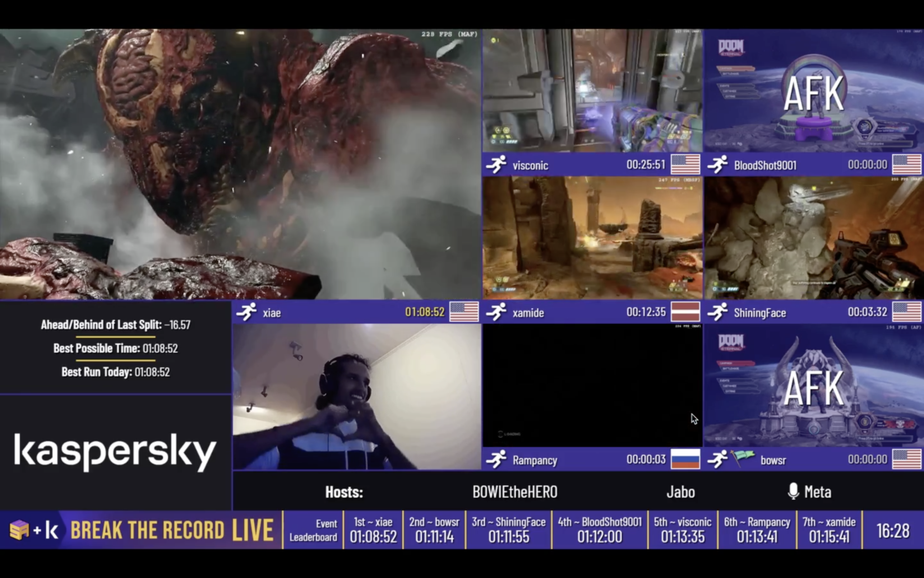Click the Russian flag next to Rampancy's timer
924x578 pixels.
(686, 459)
